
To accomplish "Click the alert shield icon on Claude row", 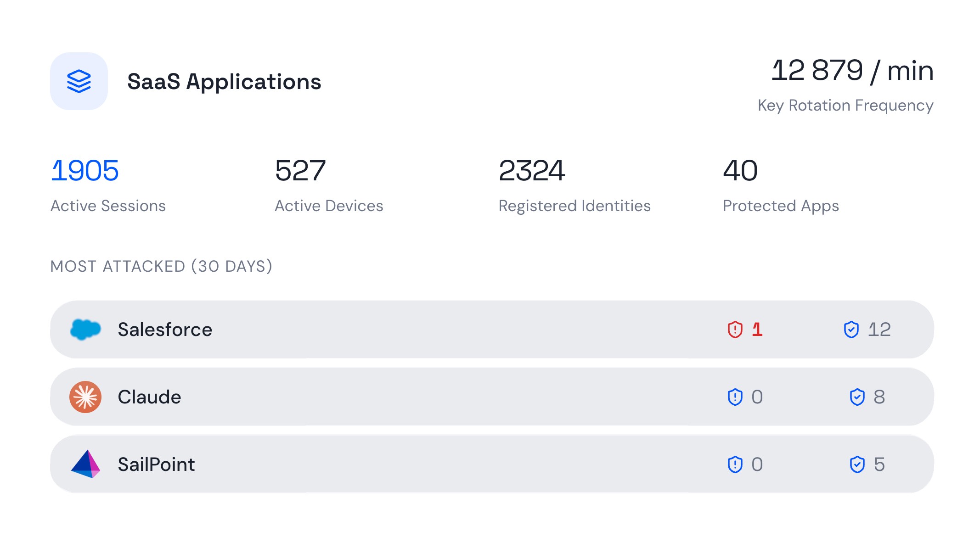I will tap(735, 397).
